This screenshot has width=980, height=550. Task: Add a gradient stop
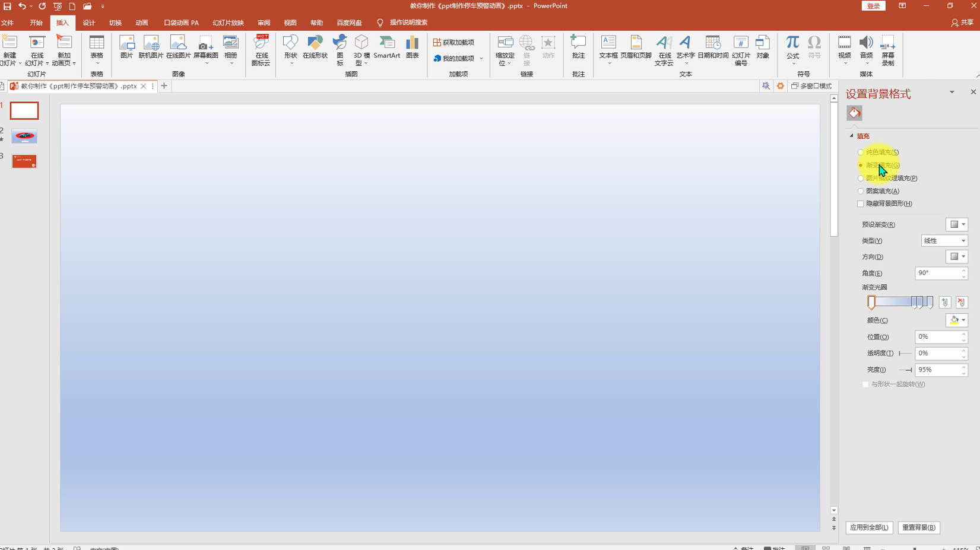pyautogui.click(x=945, y=303)
